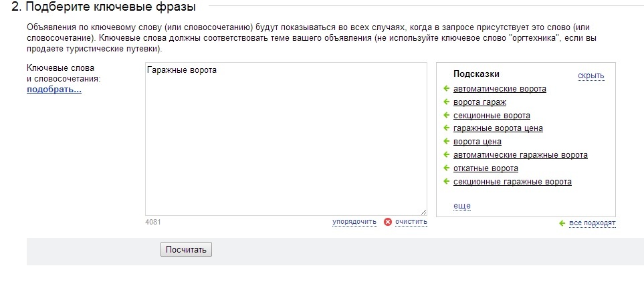644x282 pixels.
Task: Expand more suggestions with 'еще' link
Action: (x=461, y=206)
